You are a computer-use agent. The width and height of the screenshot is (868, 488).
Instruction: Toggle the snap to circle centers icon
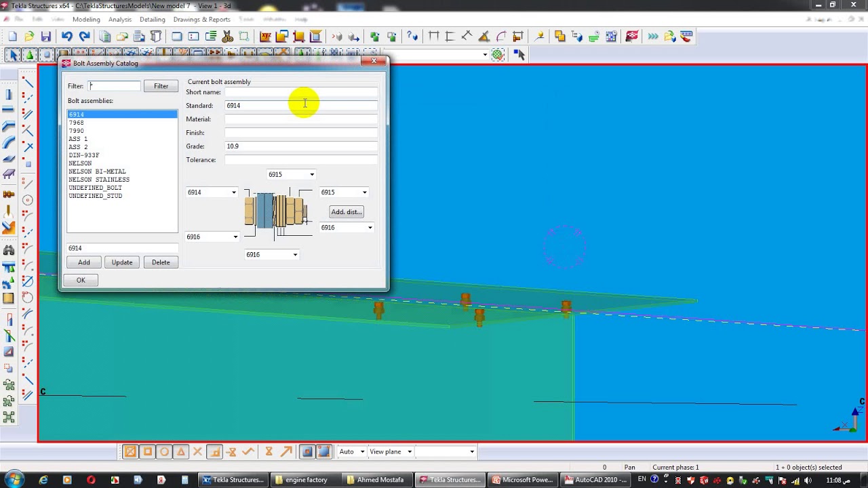[164, 451]
